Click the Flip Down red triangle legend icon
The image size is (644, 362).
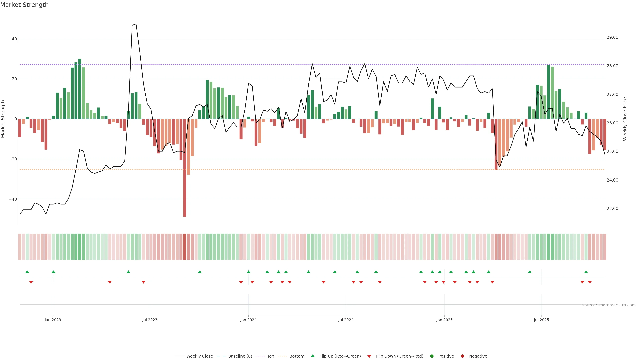click(369, 356)
